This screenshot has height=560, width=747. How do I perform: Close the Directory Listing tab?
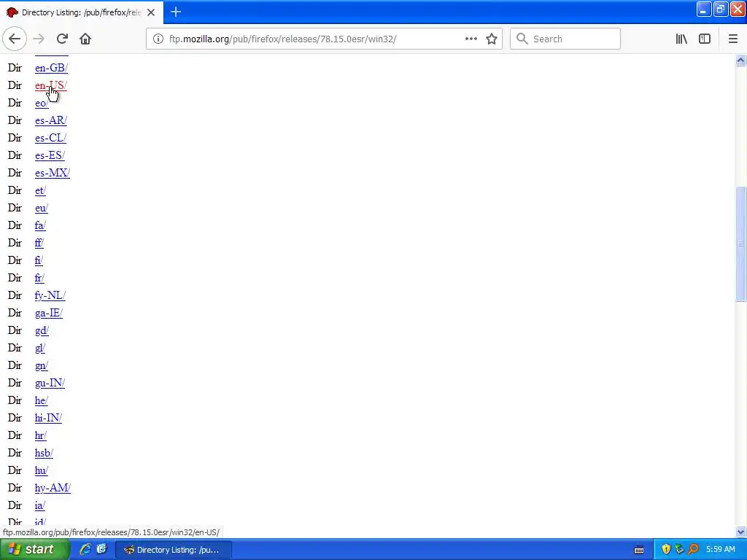click(151, 12)
